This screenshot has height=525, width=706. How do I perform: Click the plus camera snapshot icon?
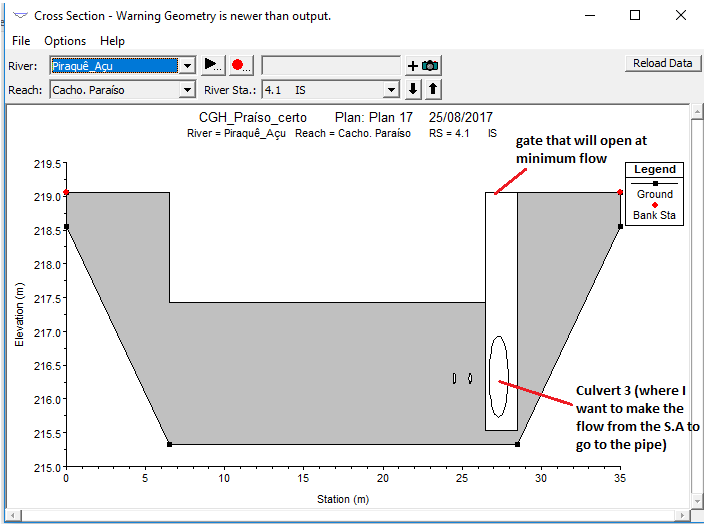pos(422,65)
